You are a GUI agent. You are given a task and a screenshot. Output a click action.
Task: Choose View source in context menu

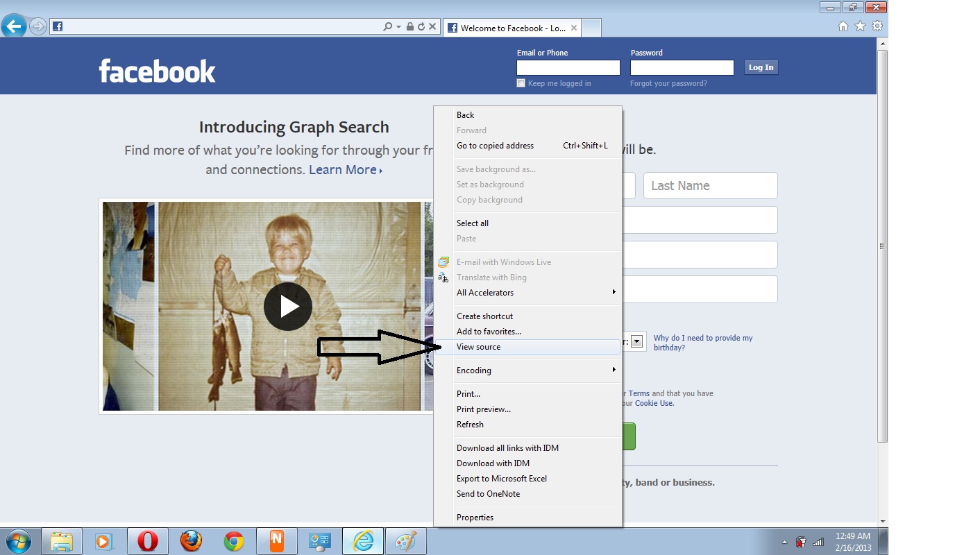[x=528, y=347]
